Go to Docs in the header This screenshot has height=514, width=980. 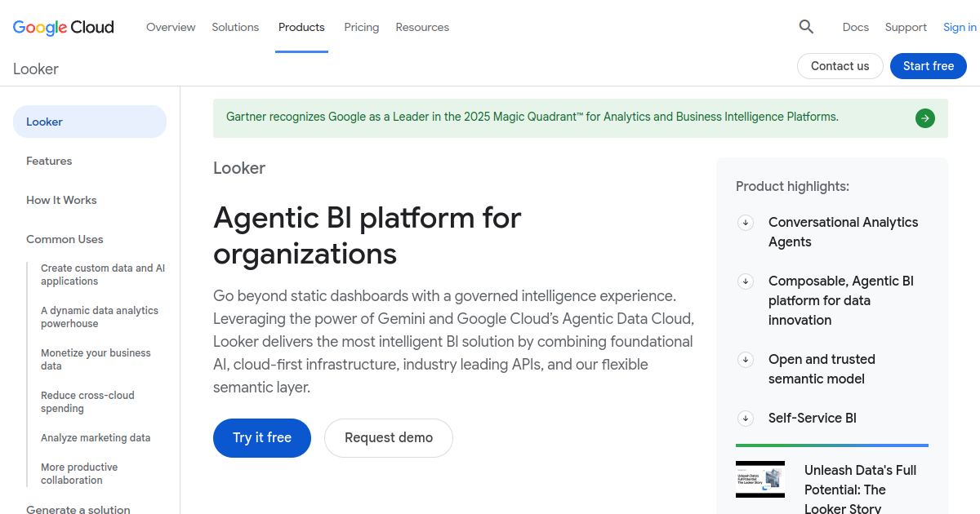(856, 27)
